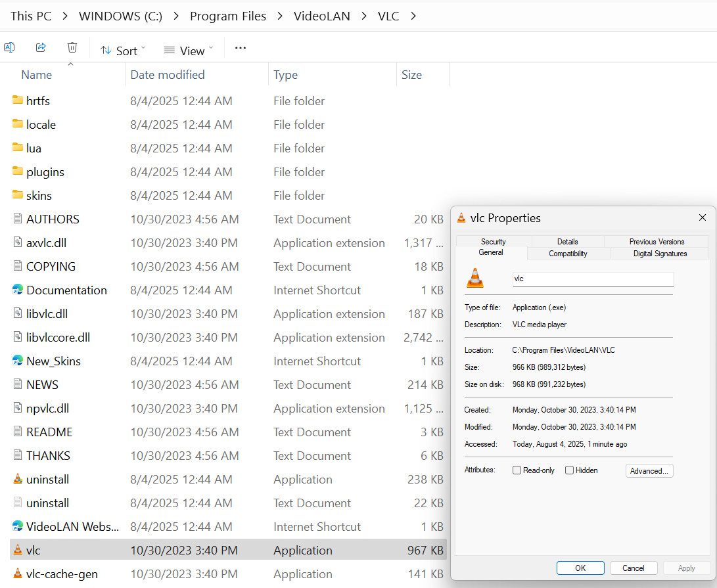
Task: Enable the Read-only attribute checkbox
Action: 517,470
